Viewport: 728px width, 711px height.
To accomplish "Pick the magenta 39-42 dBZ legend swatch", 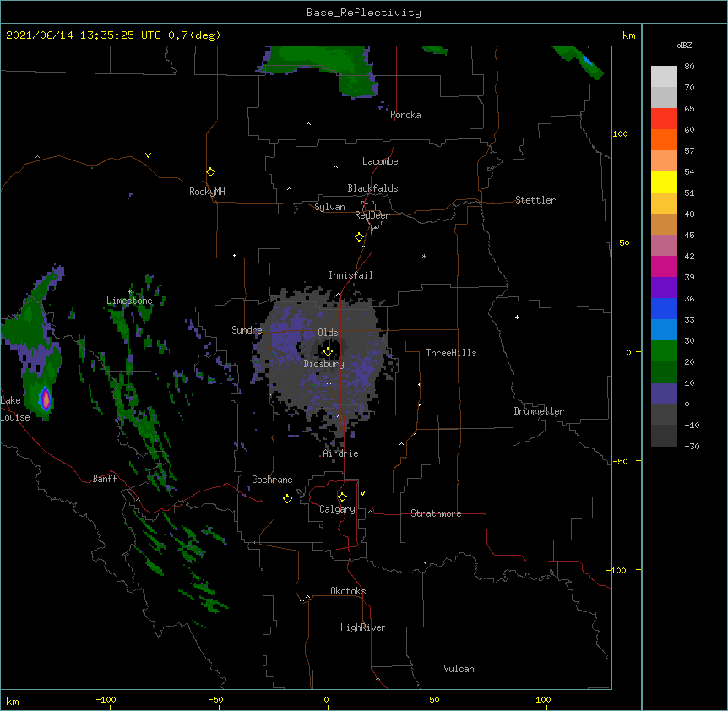I will pos(664,266).
